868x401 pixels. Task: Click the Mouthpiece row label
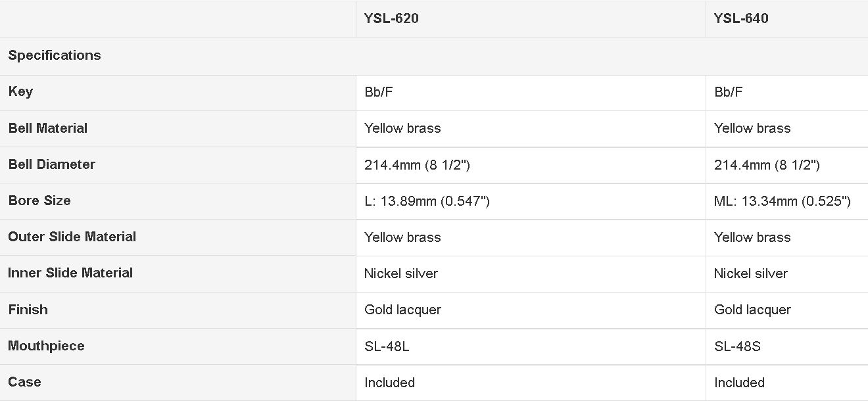46,346
